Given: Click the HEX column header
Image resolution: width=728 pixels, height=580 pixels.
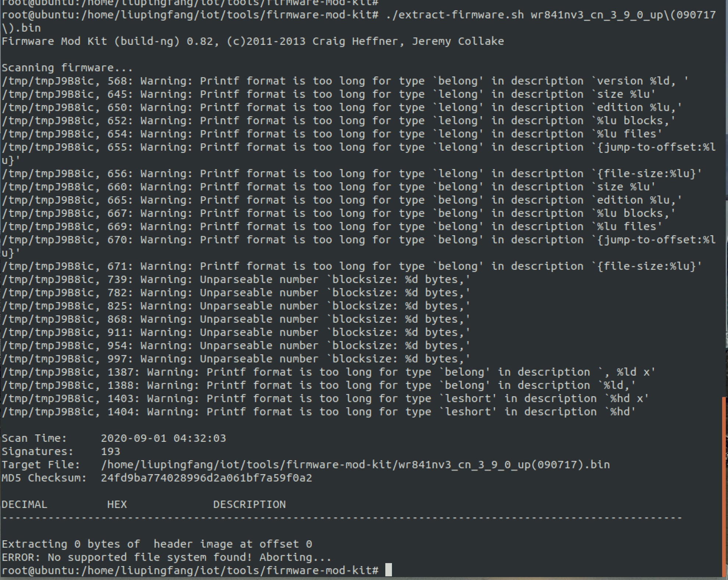Looking at the screenshot, I should (x=117, y=504).
